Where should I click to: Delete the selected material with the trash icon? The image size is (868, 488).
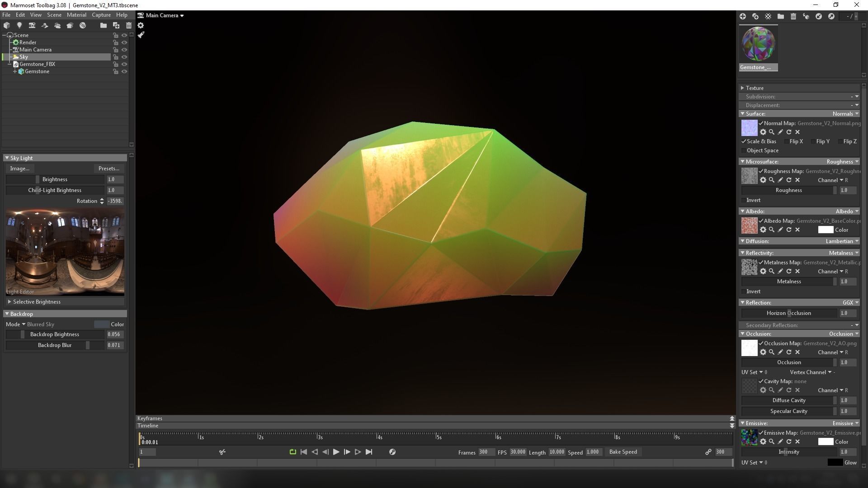pyautogui.click(x=793, y=16)
